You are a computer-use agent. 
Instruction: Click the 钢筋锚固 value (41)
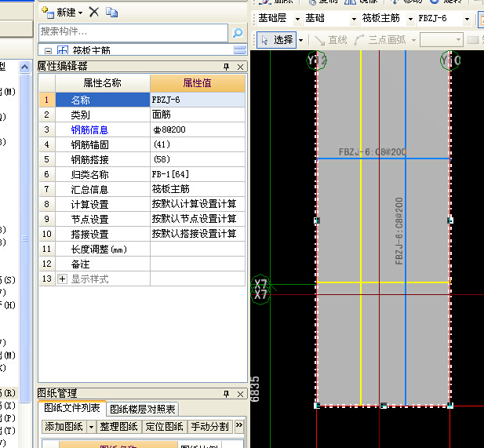(x=198, y=144)
